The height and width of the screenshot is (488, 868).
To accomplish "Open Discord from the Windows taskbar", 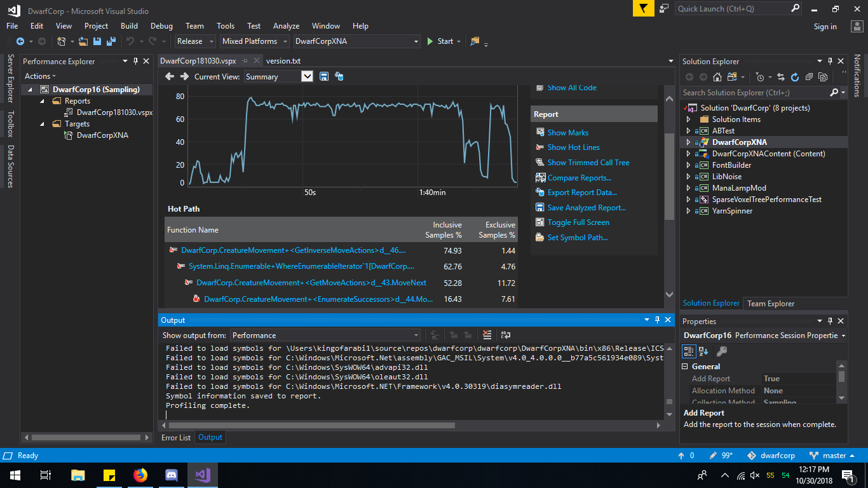I will tap(171, 475).
